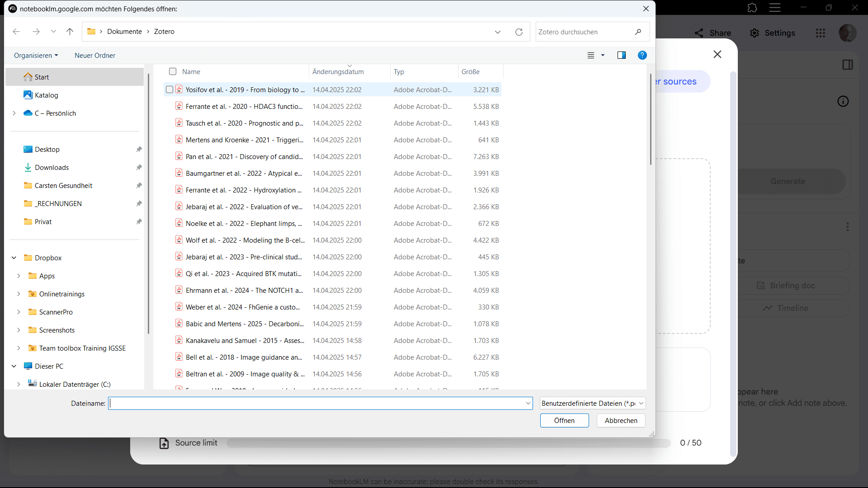Click PDF icon of Babic and Mertens 2025

(179, 324)
